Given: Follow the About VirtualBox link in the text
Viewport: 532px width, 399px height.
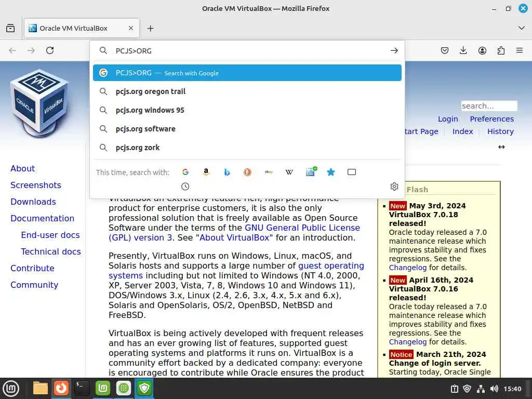Looking at the screenshot, I should coord(234,237).
